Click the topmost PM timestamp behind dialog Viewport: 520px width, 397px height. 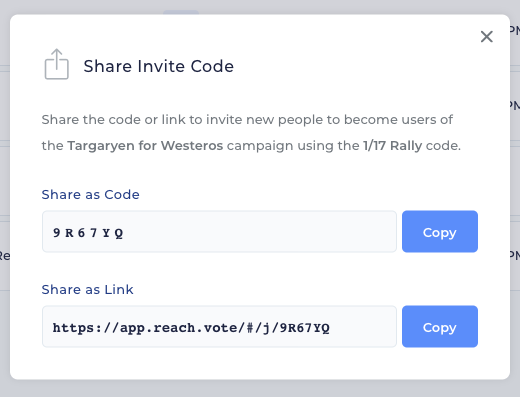coord(515,31)
